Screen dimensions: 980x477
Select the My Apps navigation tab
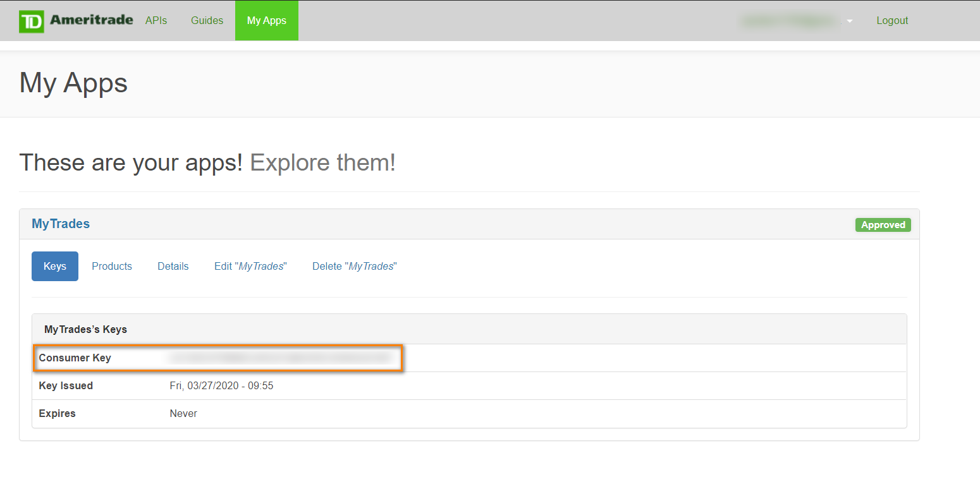pos(267,21)
